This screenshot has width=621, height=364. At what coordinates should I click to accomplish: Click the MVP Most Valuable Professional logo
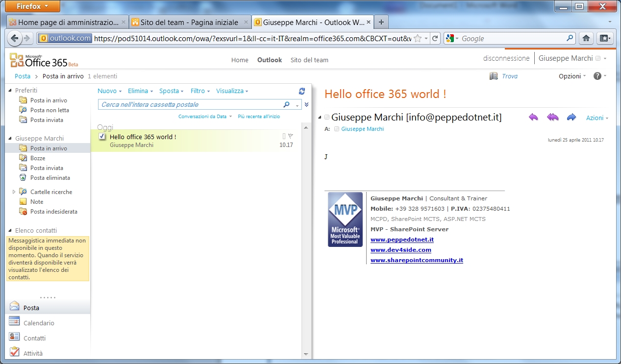point(345,219)
